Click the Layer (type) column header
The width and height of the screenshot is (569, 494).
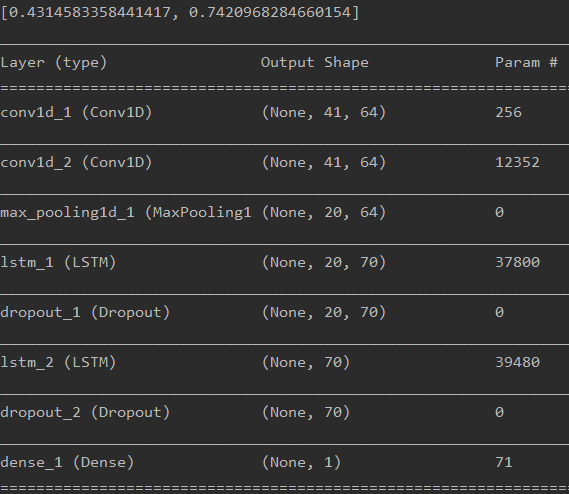tap(54, 63)
